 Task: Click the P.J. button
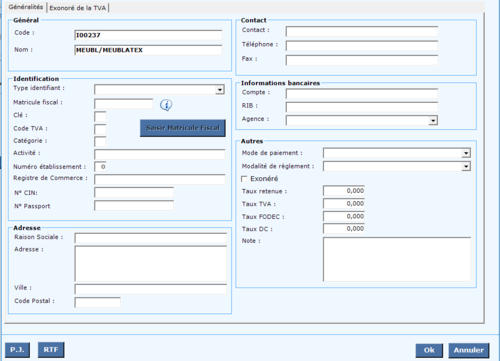pyautogui.click(x=17, y=350)
